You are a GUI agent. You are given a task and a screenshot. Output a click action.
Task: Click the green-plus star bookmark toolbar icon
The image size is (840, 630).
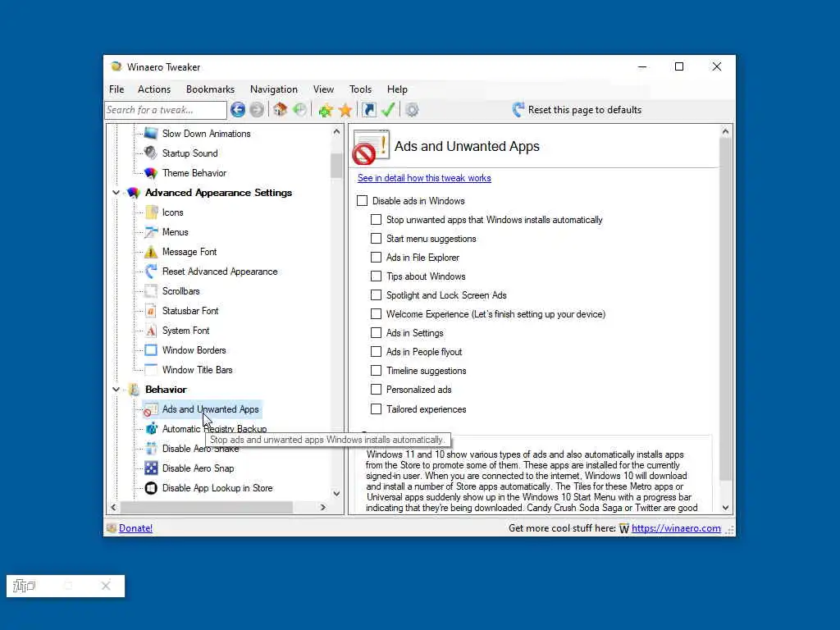coord(325,110)
